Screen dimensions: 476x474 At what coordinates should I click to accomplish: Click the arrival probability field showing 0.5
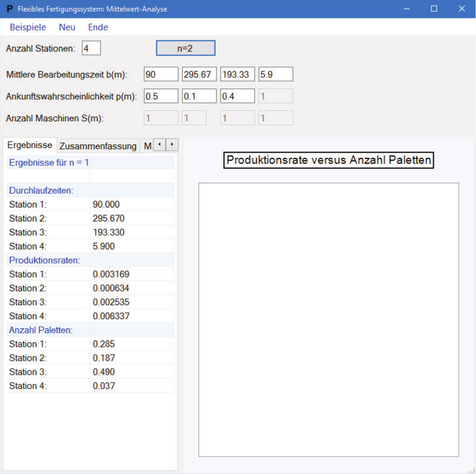(x=161, y=96)
